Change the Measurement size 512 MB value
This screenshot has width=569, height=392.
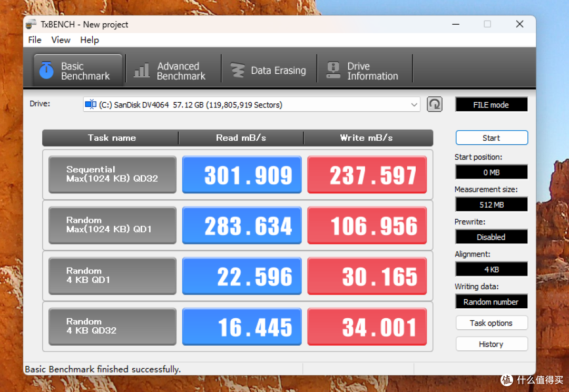tap(492, 205)
